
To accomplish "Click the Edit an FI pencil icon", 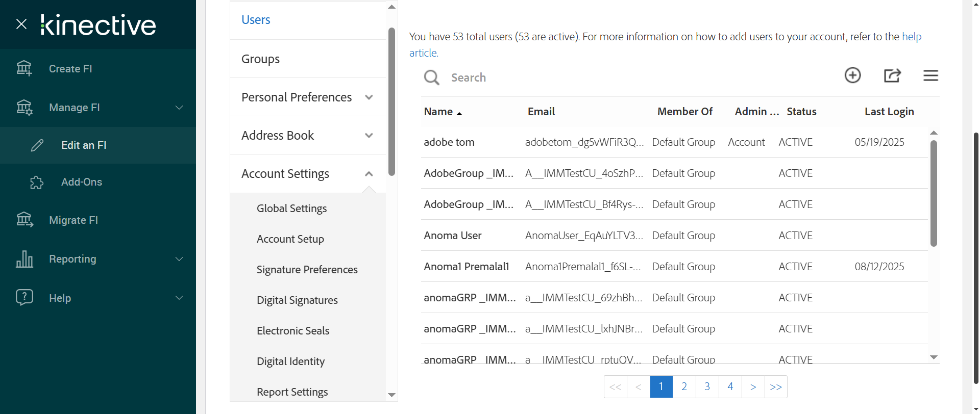I will click(x=37, y=145).
